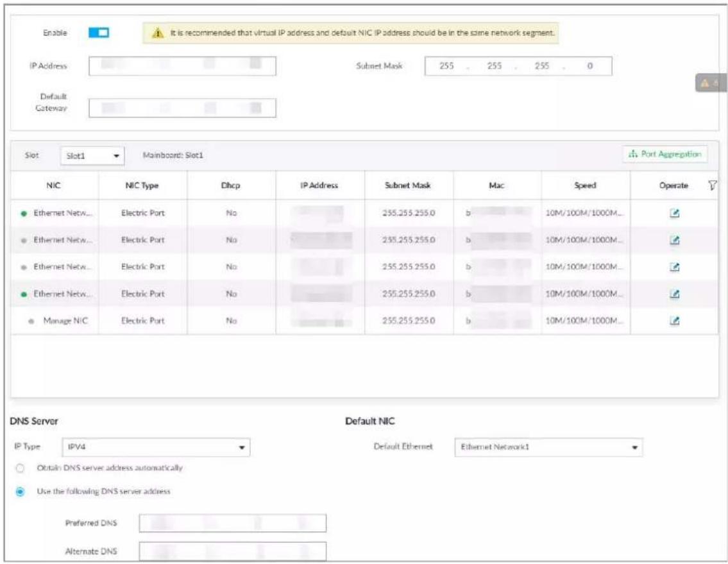Click Electric Port in the Manage NIC row
728x564 pixels.
143,321
